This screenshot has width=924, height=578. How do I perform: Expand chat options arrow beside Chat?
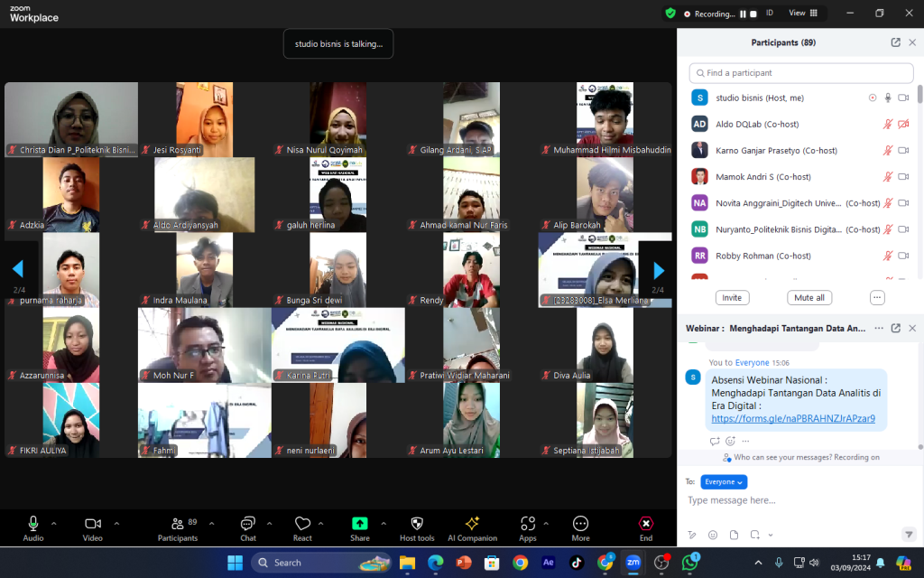point(269,523)
